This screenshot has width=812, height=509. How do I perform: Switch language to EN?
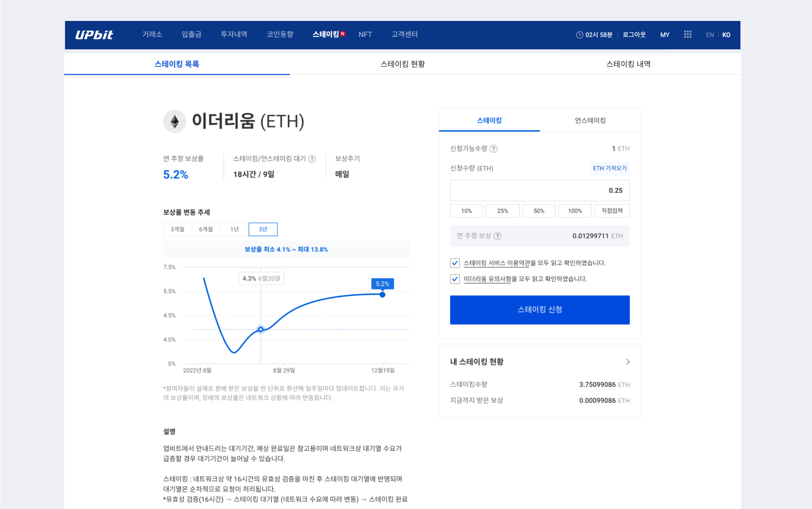click(709, 35)
